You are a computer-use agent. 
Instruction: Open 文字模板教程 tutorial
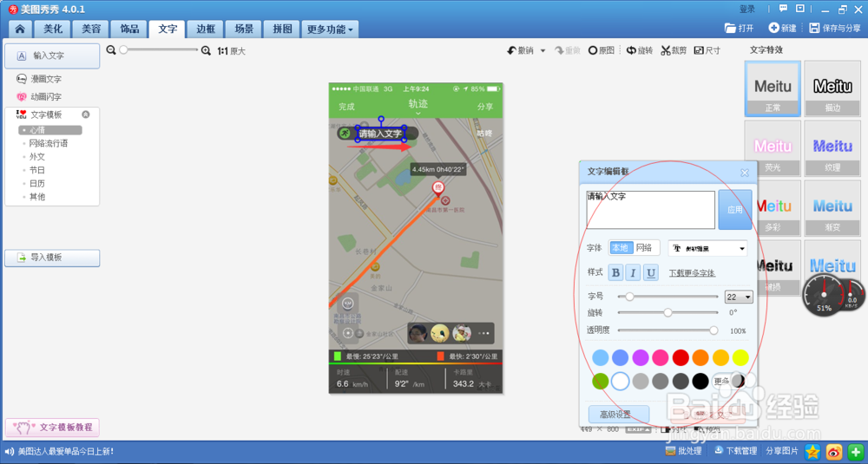[52, 427]
